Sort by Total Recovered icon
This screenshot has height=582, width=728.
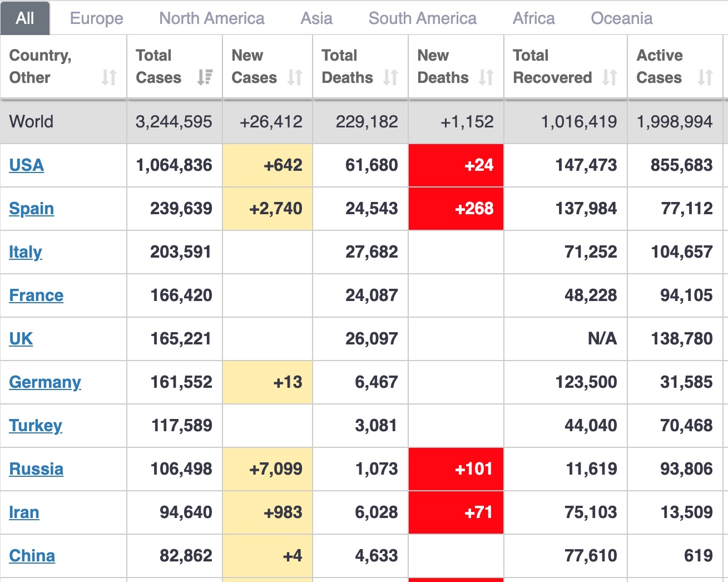[x=610, y=77]
